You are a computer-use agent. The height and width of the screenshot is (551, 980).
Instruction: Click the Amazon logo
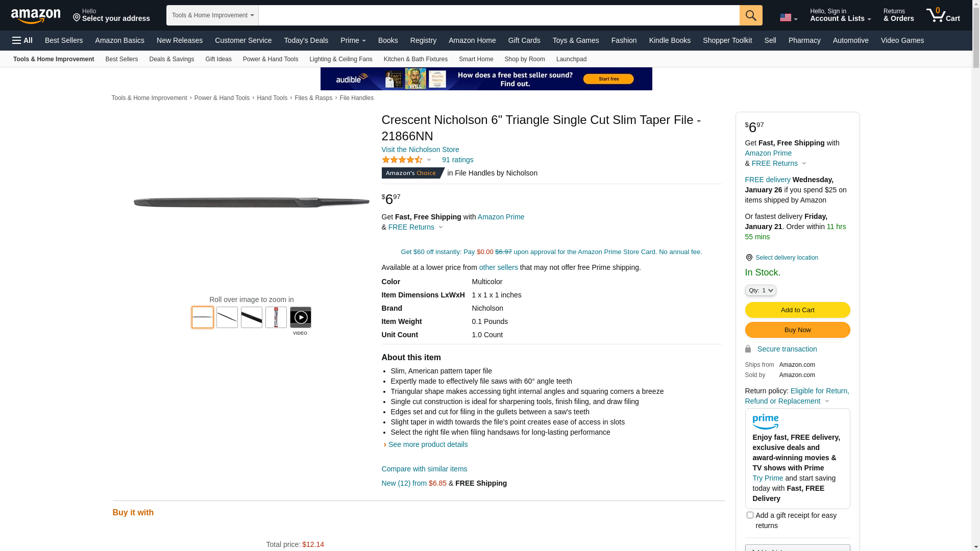tap(36, 16)
